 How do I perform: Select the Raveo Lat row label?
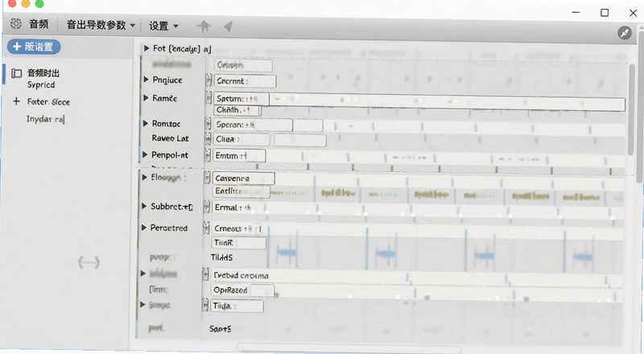click(x=170, y=138)
